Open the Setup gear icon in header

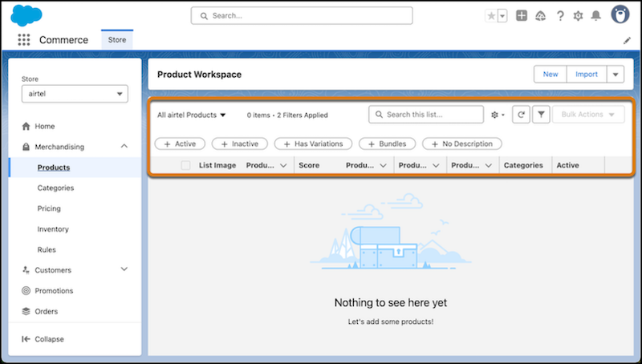pyautogui.click(x=578, y=16)
